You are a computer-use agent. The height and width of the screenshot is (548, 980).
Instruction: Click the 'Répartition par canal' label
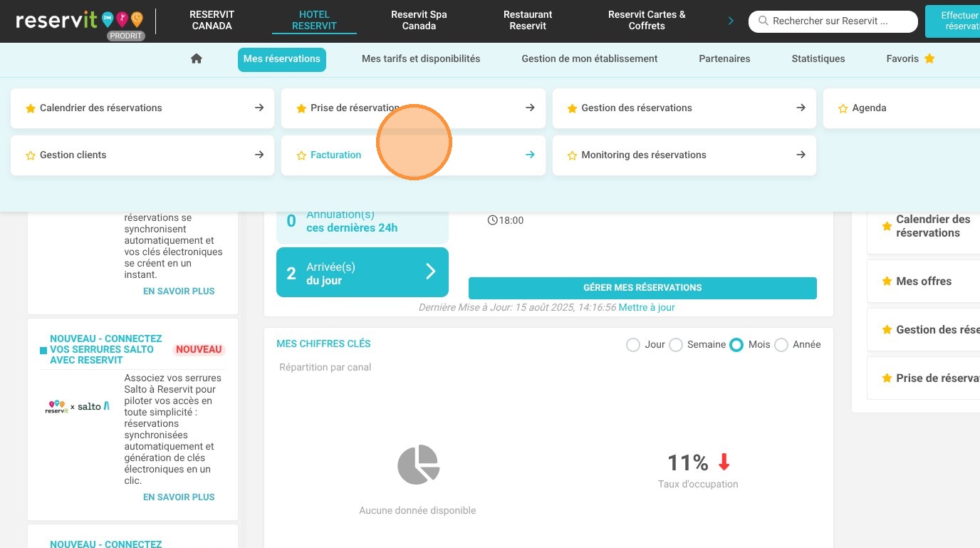coord(325,368)
